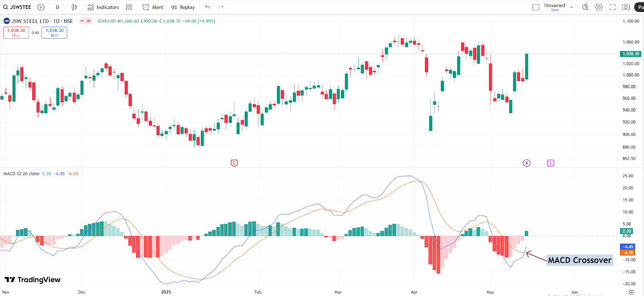Click the 1,100.00 price scale label

(x=631, y=21)
